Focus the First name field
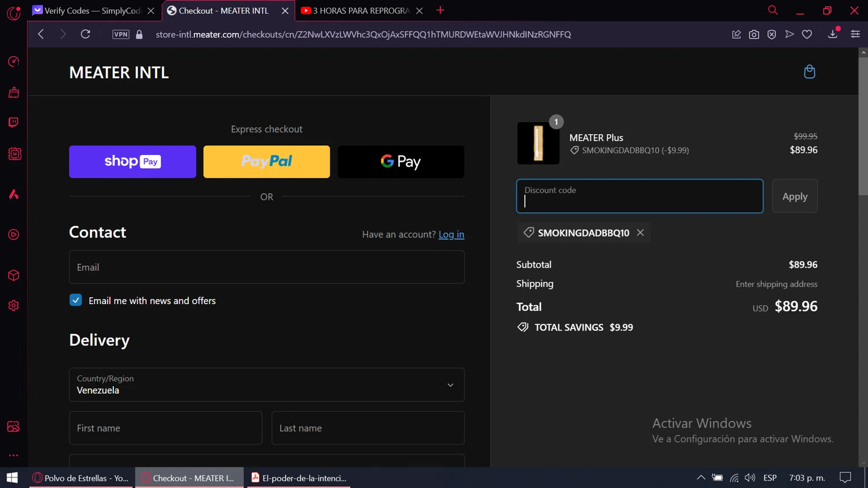Viewport: 868px width, 488px height. (x=165, y=428)
